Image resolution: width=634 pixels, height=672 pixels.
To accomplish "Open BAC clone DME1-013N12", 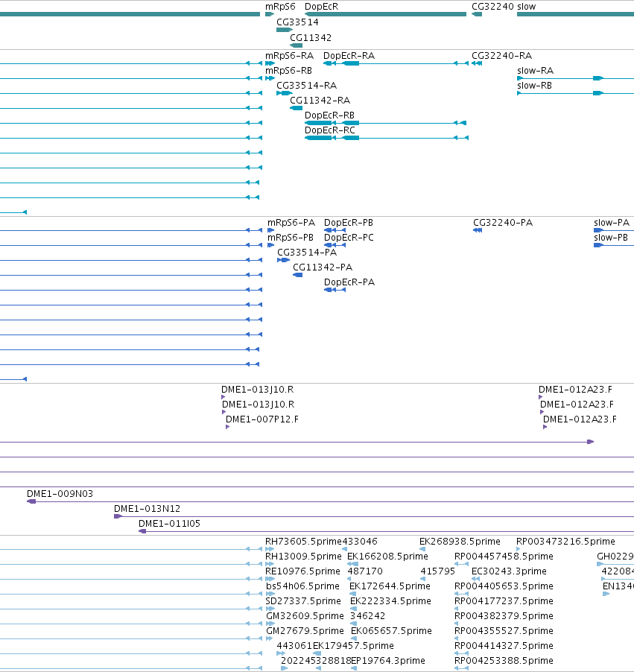I will (x=147, y=509).
